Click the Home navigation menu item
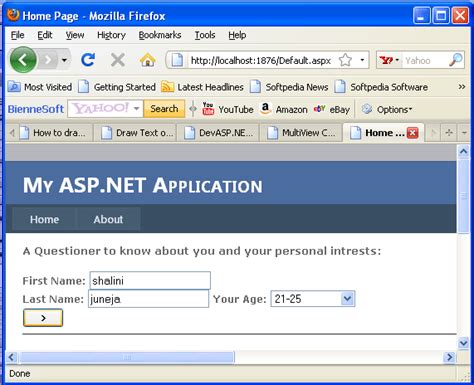Viewport: 474px width, 385px height. (x=44, y=219)
